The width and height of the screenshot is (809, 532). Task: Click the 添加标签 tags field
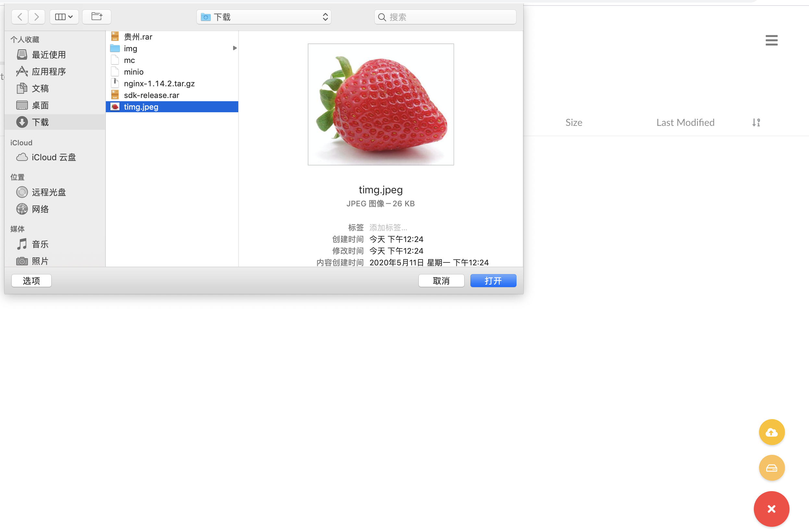[388, 227]
